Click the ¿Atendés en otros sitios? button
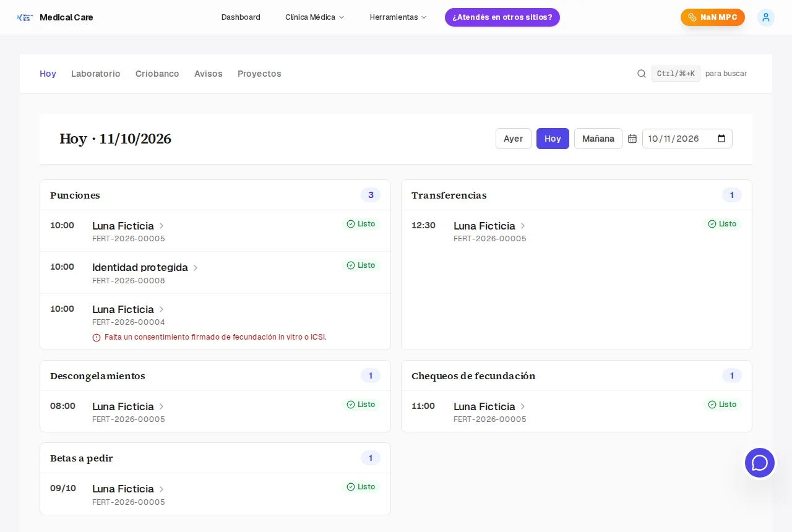792x532 pixels. coord(502,17)
